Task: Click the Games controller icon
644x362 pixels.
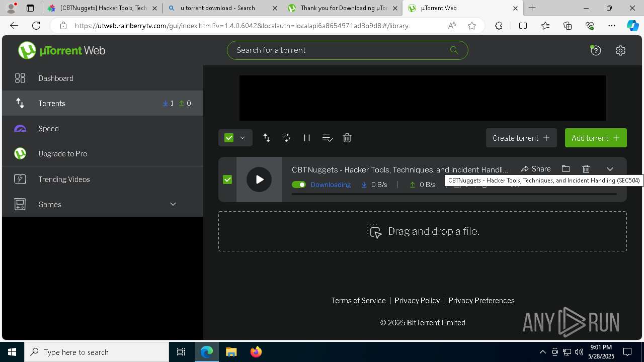Action: (20, 204)
